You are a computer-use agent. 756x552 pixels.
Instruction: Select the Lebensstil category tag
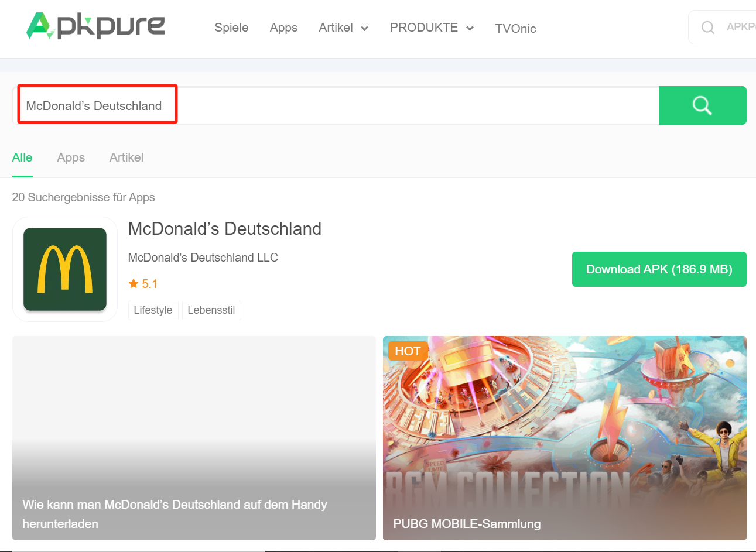coord(211,310)
